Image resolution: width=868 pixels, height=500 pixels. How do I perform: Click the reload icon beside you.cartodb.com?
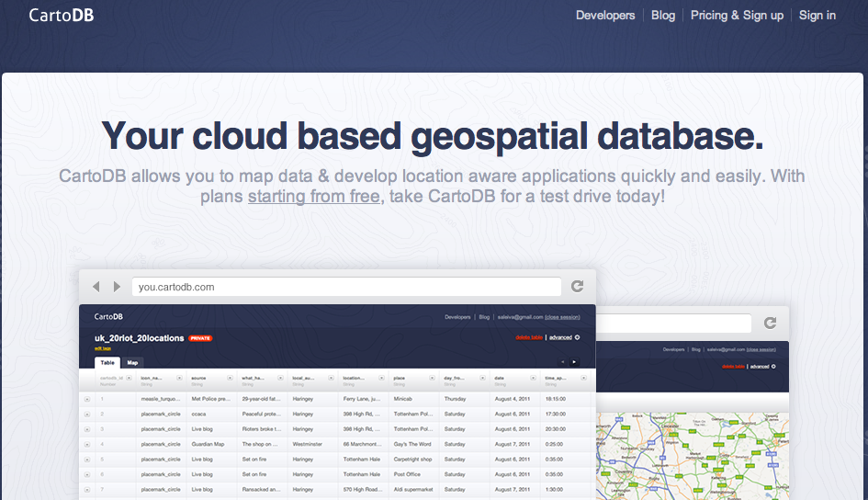(578, 286)
